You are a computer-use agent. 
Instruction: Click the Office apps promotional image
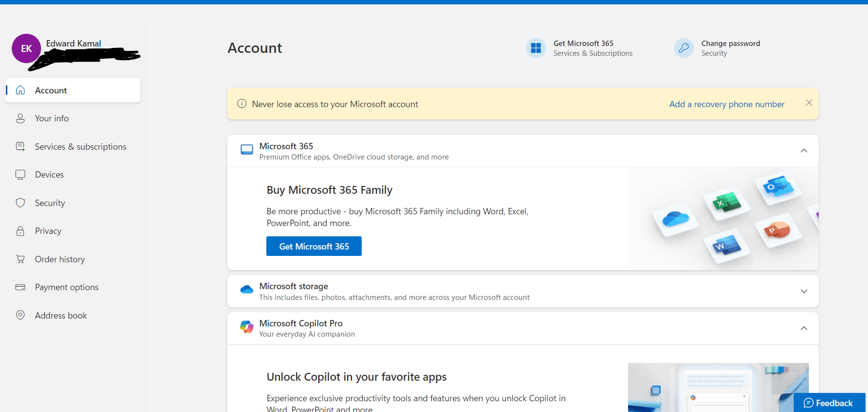(x=723, y=219)
